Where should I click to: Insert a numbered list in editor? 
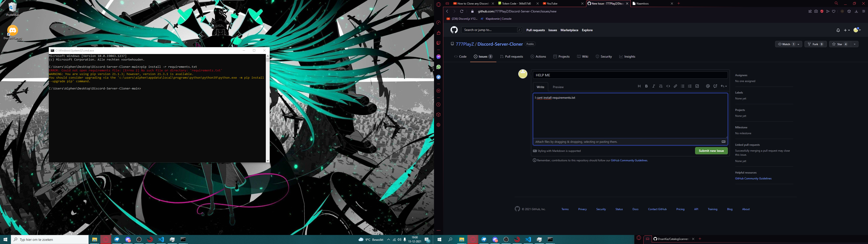[x=690, y=86]
